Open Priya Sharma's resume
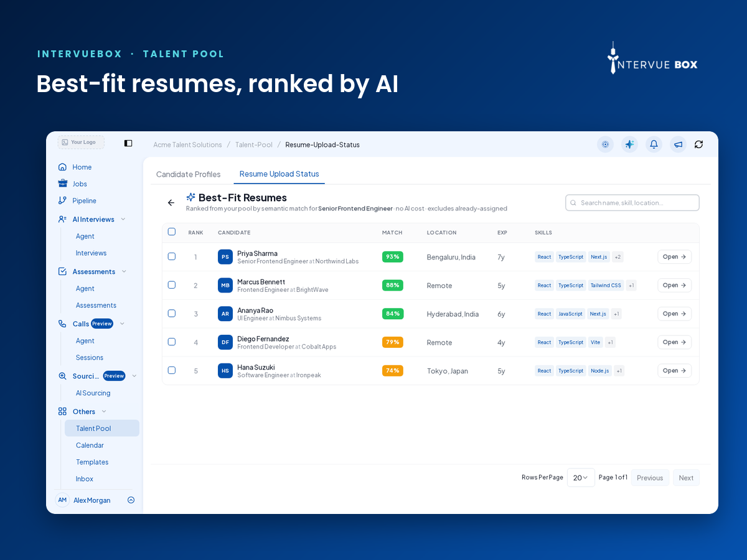747x560 pixels. tap(674, 257)
